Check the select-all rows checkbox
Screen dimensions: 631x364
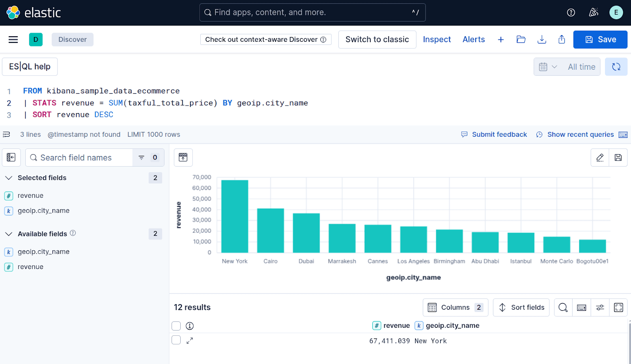[x=176, y=326]
